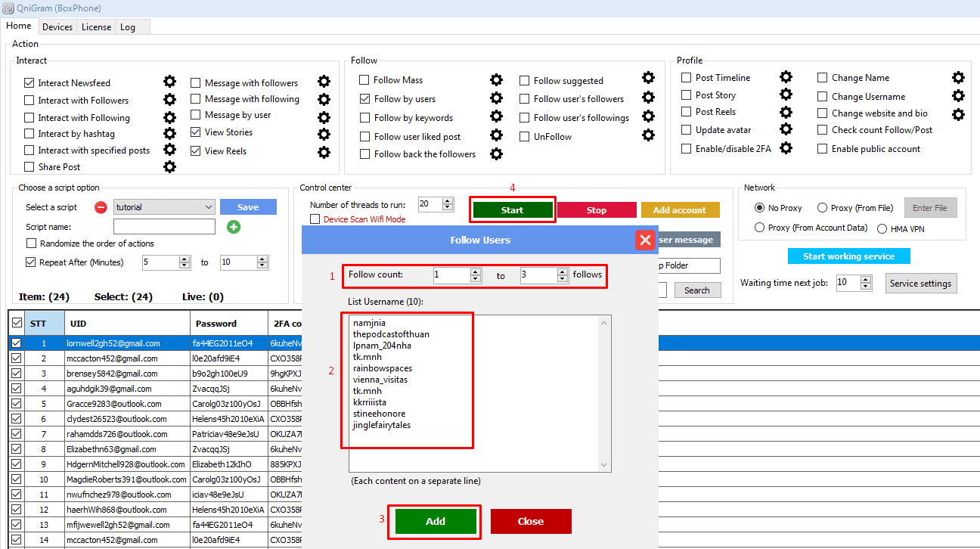The width and height of the screenshot is (980, 549).
Task: Click green plus icon next to Script name
Action: pos(234,227)
